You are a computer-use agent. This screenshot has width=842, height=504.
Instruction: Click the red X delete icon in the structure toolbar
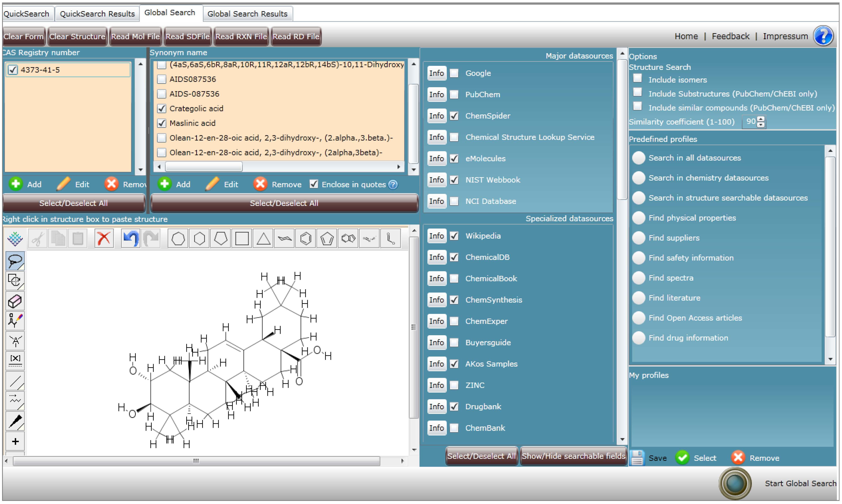(x=104, y=239)
